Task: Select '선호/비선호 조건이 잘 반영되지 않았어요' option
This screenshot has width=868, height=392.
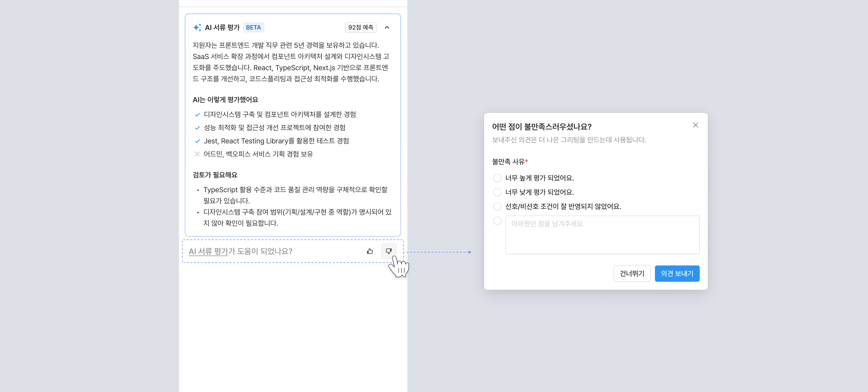Action: tap(497, 206)
